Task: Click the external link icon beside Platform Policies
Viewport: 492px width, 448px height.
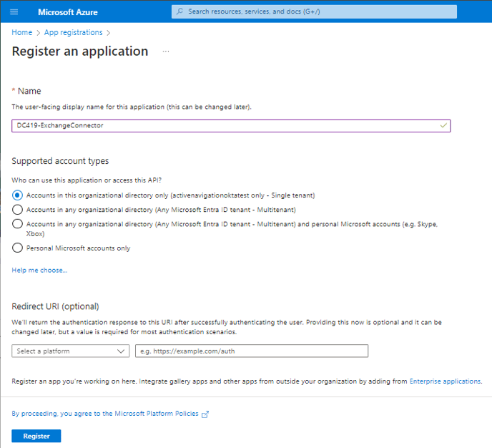Action: (205, 414)
